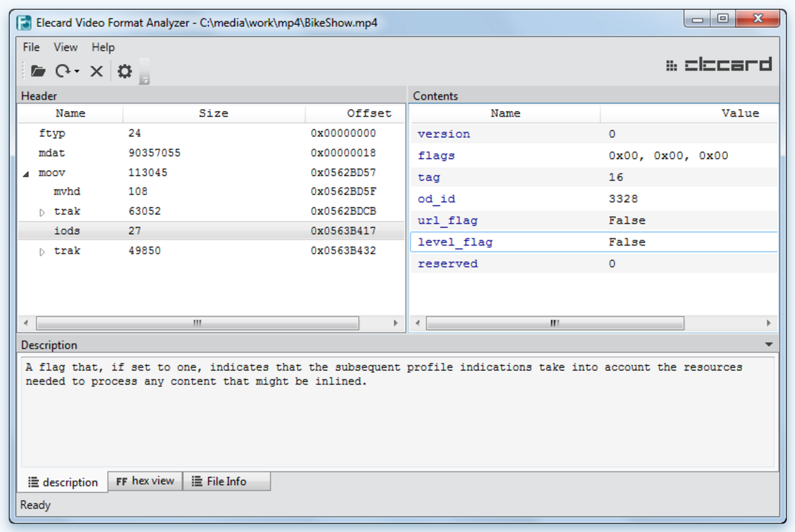This screenshot has height=532, width=795.
Task: Click the open file folder icon
Action: coord(38,71)
